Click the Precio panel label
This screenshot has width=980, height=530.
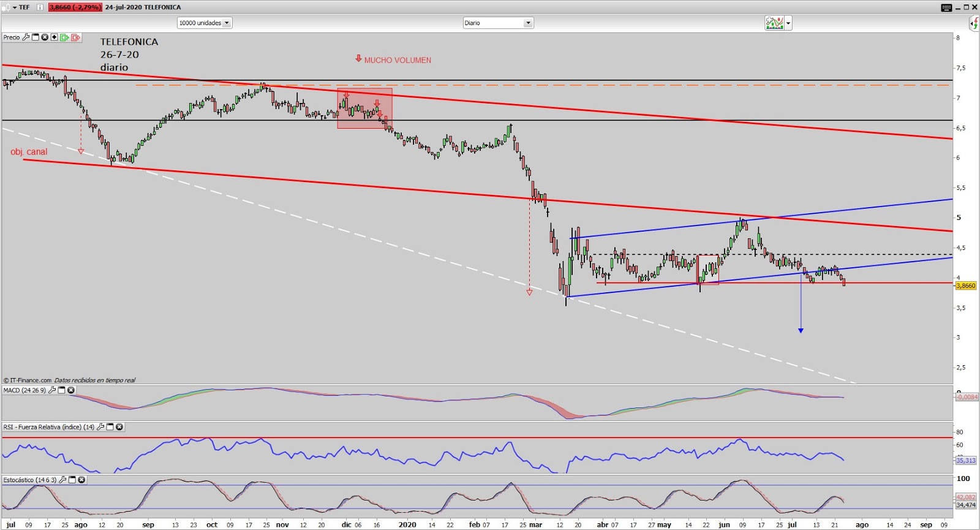click(x=12, y=37)
